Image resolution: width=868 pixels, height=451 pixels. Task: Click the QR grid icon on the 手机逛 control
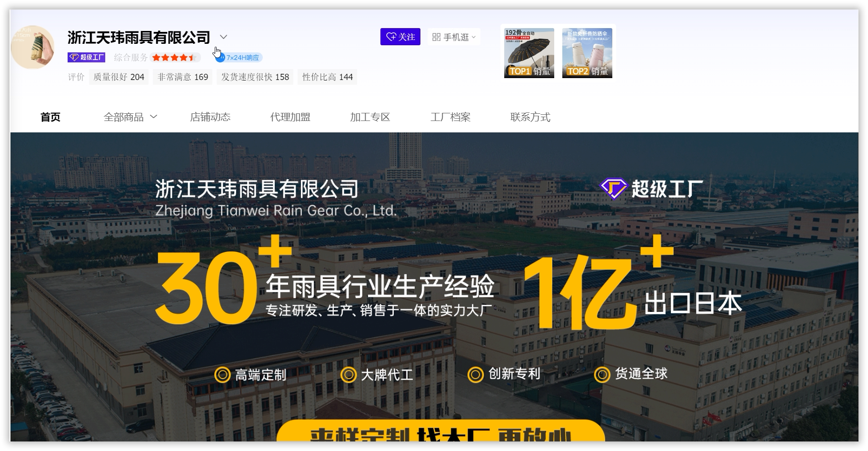(x=437, y=36)
